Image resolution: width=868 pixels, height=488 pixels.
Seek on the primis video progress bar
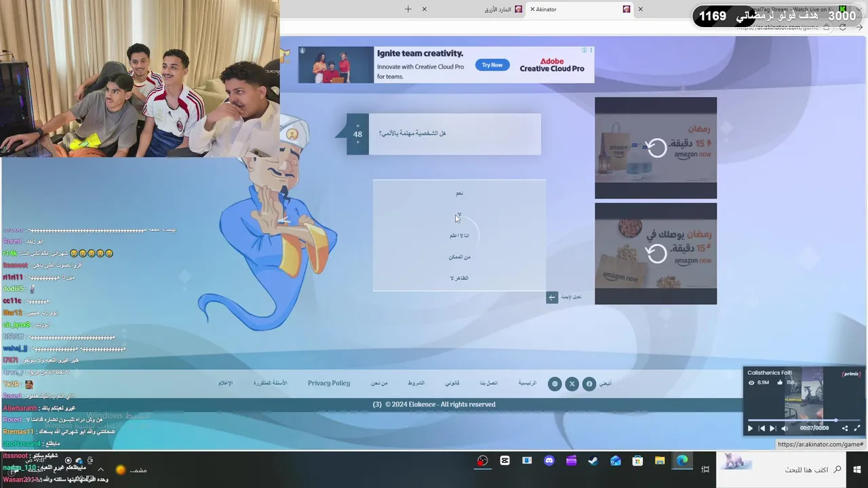click(804, 421)
